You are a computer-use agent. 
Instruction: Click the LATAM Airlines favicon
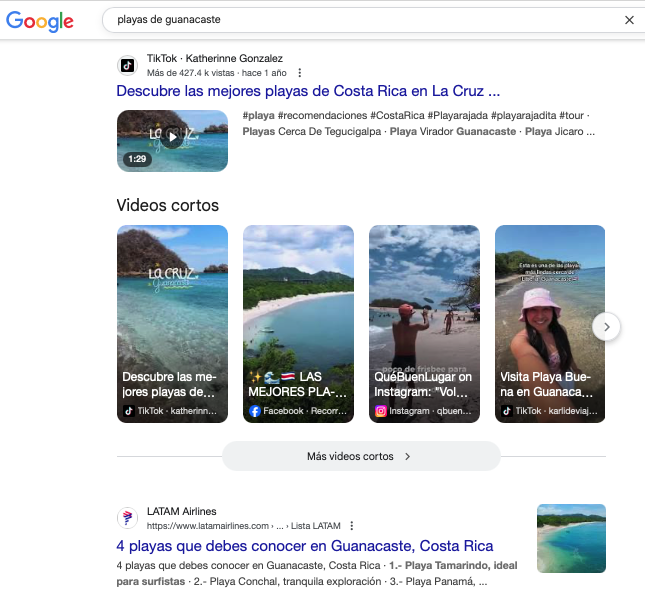point(128,518)
